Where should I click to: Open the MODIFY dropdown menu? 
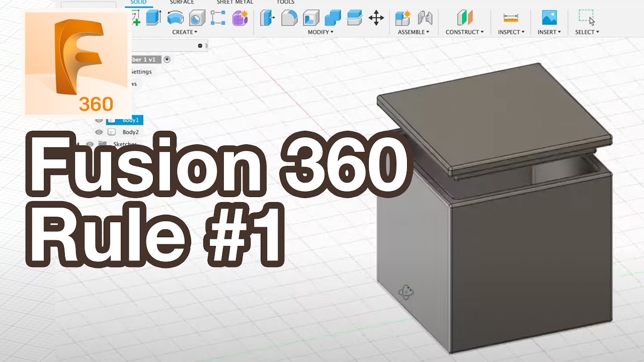[321, 32]
